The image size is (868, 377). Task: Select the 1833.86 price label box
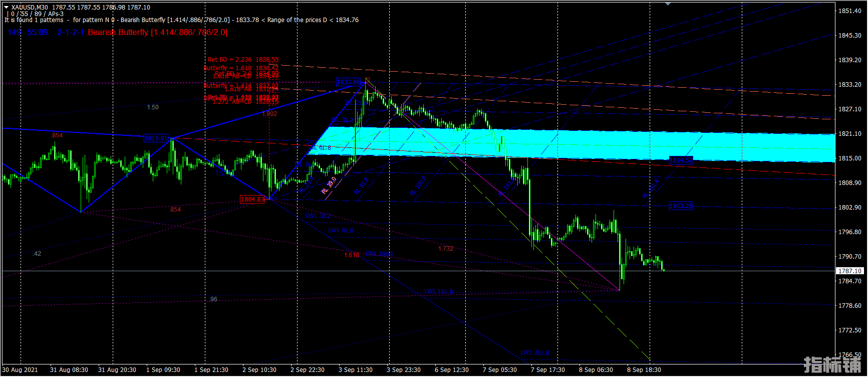pos(348,82)
